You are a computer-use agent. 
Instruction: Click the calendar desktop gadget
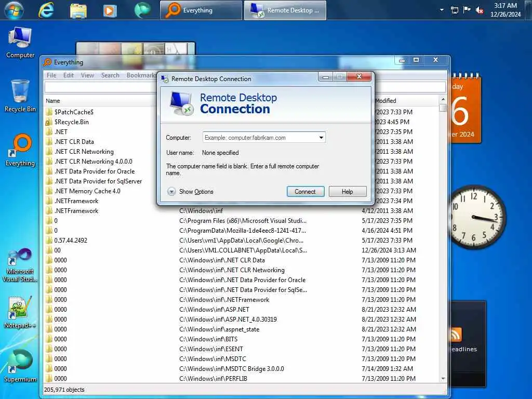465,109
